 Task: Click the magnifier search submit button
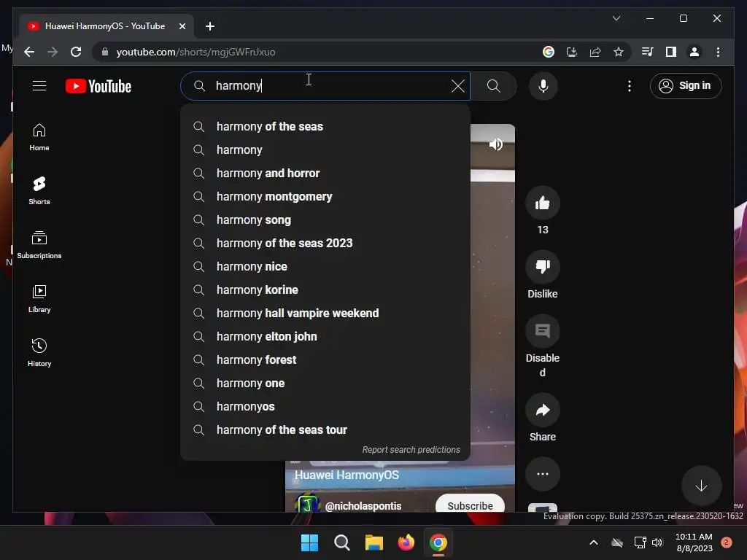point(494,86)
